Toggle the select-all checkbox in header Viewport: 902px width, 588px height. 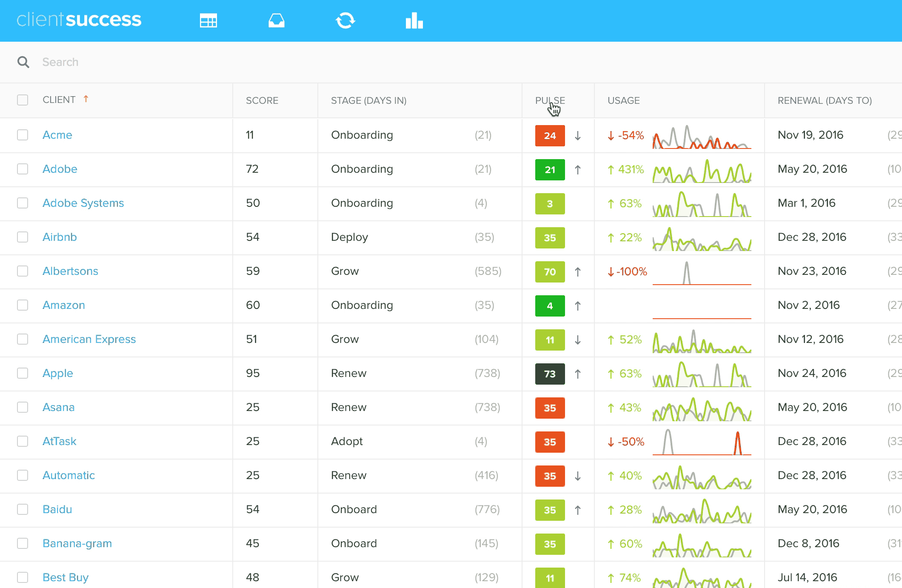coord(23,99)
